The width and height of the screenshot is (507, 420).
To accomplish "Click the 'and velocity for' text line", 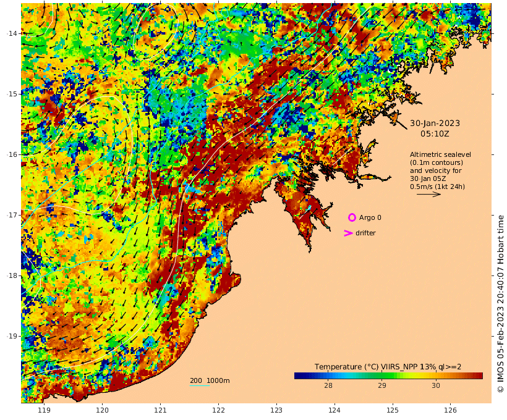I will click(x=436, y=170).
